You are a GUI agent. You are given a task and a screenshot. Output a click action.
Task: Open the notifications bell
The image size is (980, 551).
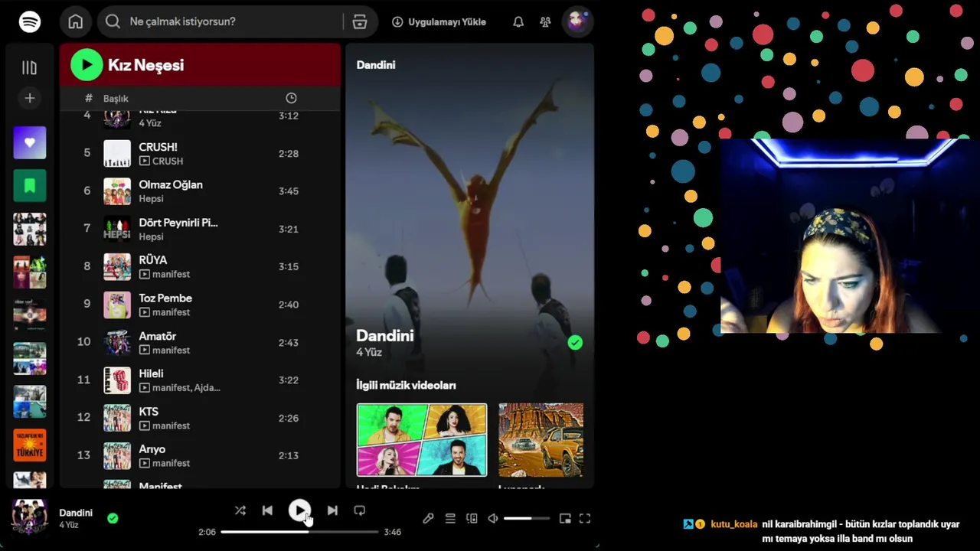pyautogui.click(x=518, y=22)
